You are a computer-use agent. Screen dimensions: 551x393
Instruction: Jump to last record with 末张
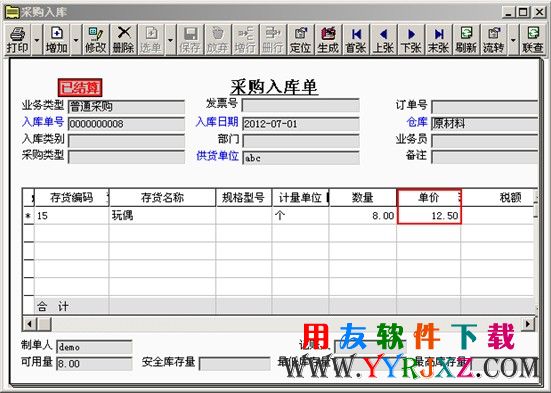(x=439, y=40)
